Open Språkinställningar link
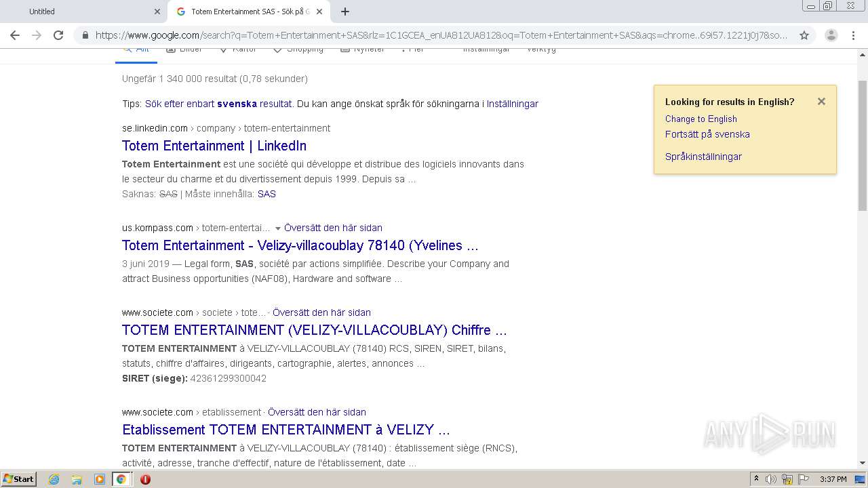868x488 pixels. [x=703, y=157]
